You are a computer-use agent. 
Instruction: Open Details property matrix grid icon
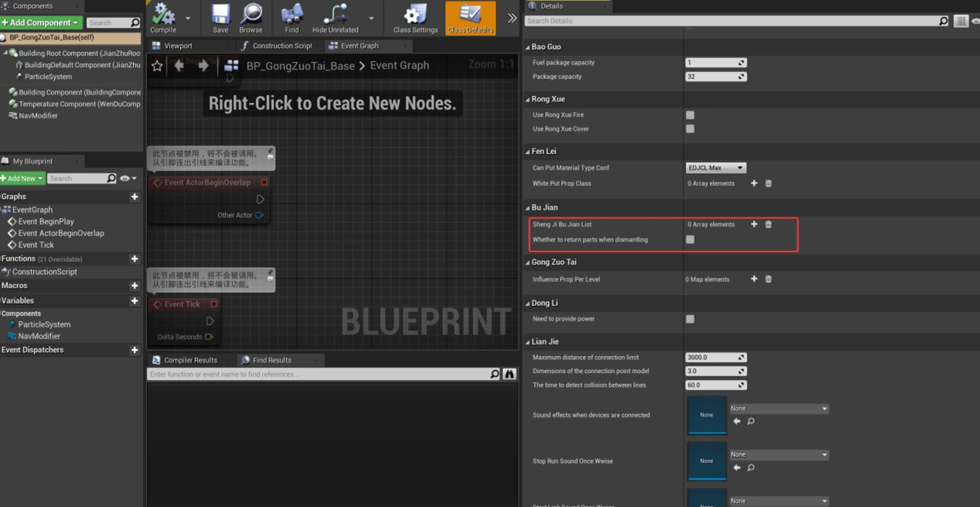[x=961, y=21]
